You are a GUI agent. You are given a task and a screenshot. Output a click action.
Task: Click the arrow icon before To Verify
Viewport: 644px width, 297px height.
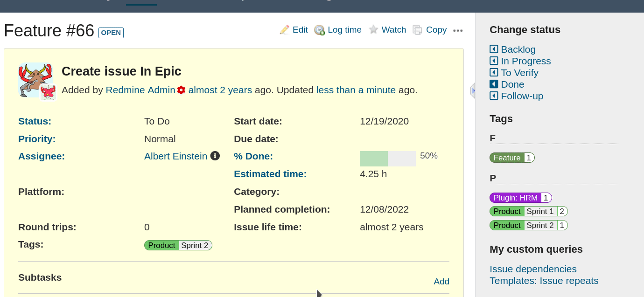(494, 72)
